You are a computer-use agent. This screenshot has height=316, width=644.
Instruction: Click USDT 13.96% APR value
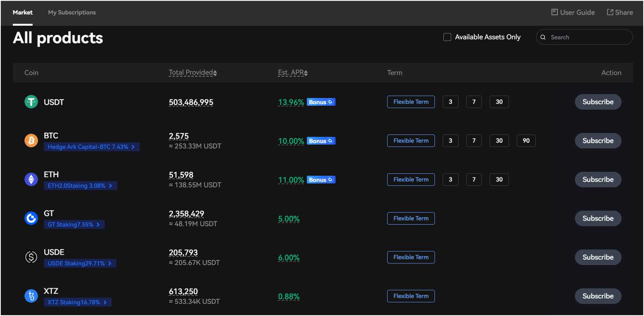(291, 102)
